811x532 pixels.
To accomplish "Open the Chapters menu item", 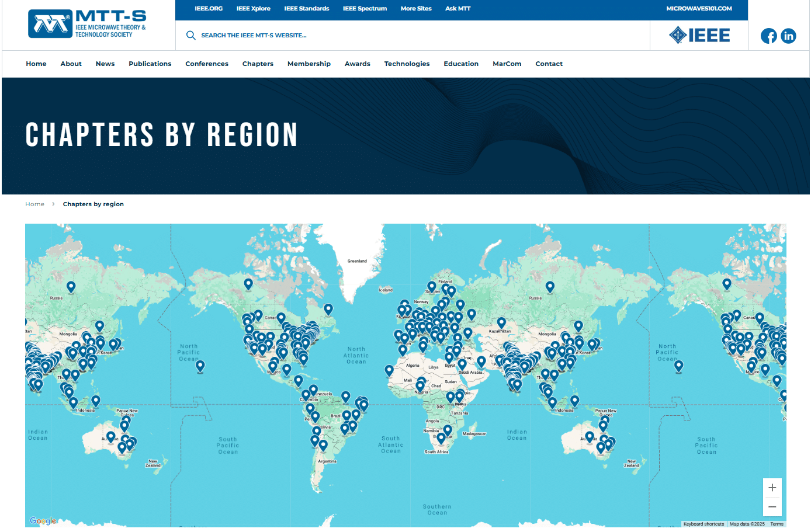I will pyautogui.click(x=258, y=64).
